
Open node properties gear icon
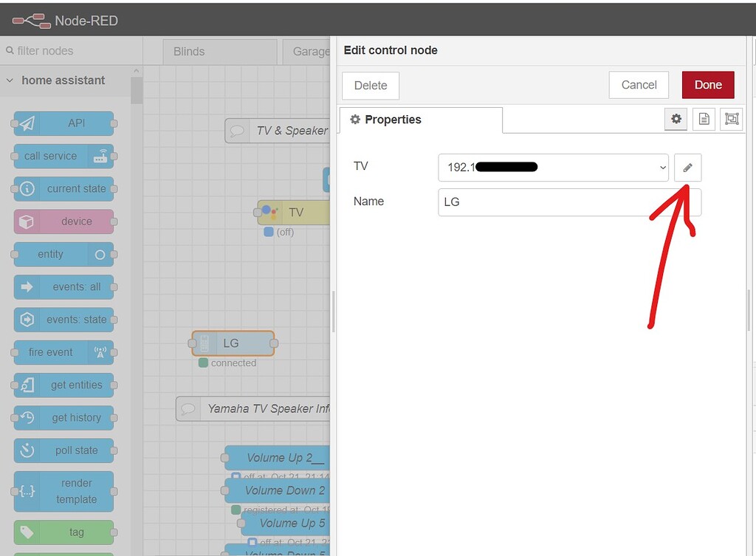(x=676, y=119)
